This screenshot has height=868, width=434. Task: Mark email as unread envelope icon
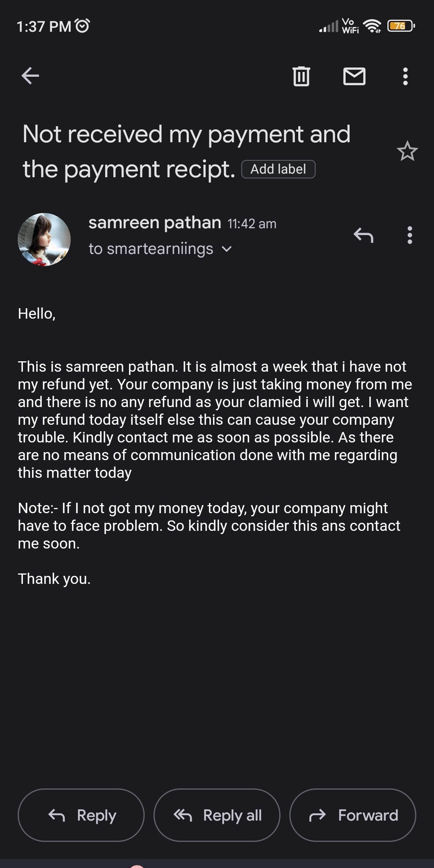[354, 76]
